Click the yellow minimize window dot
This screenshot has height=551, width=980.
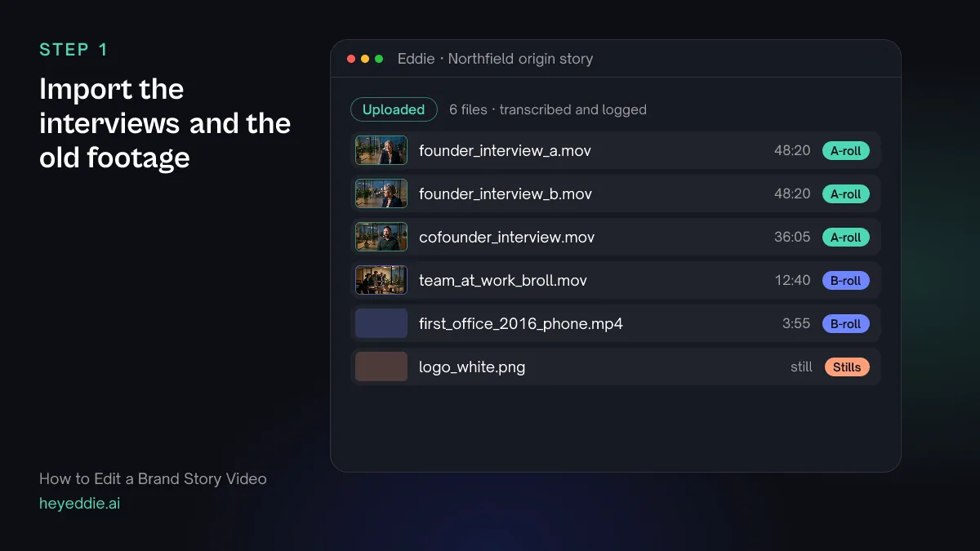tap(365, 59)
